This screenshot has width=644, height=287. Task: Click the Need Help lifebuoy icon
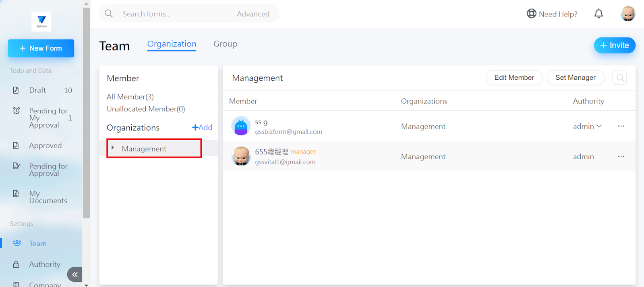click(x=531, y=14)
